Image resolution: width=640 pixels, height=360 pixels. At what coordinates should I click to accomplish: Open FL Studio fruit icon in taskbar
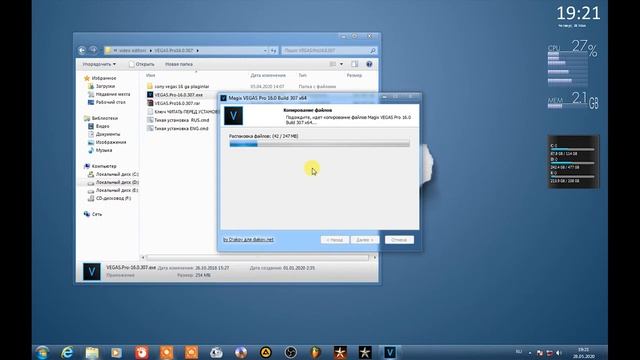click(316, 352)
